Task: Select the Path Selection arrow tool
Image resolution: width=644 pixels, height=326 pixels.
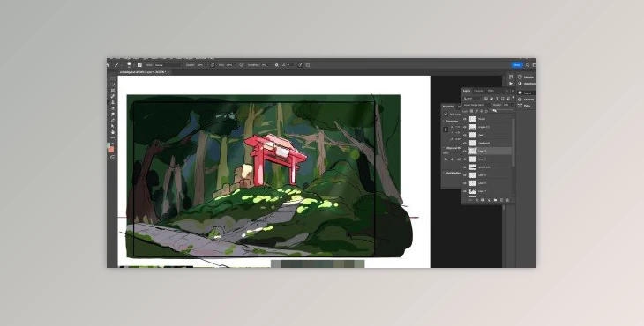Action: tap(113, 126)
